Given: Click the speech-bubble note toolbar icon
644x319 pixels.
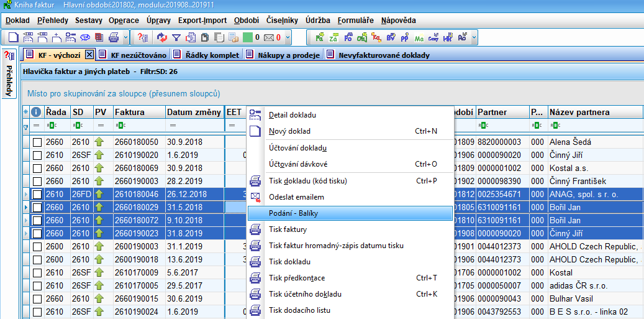Looking at the screenshot, I should pos(85,37).
